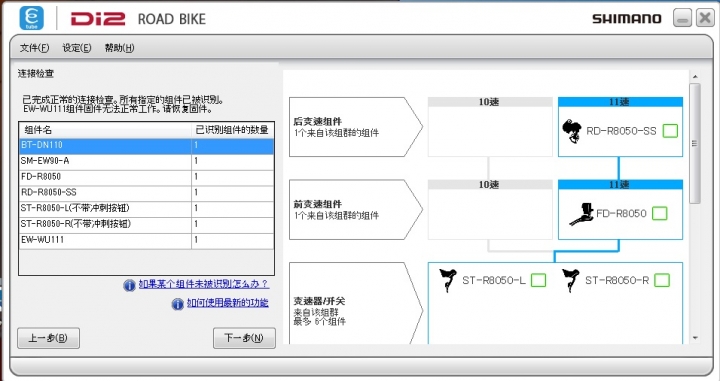Select the ST-R8050-L(不带冲刺按钮) row
The height and width of the screenshot is (381, 720).
(x=146, y=208)
